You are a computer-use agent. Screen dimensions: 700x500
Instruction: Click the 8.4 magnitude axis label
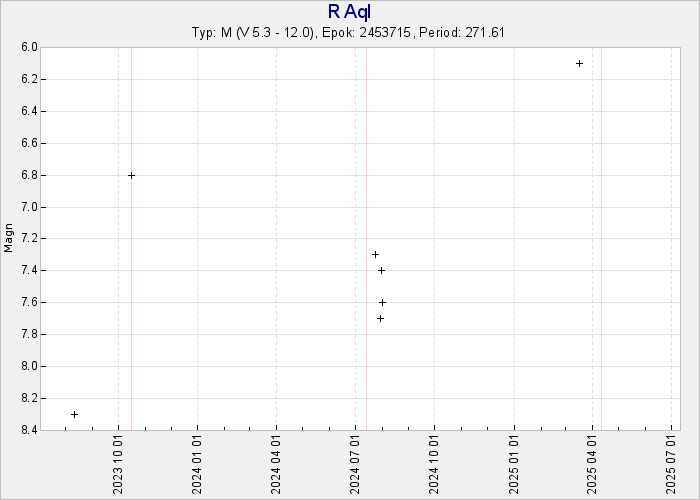tap(28, 430)
